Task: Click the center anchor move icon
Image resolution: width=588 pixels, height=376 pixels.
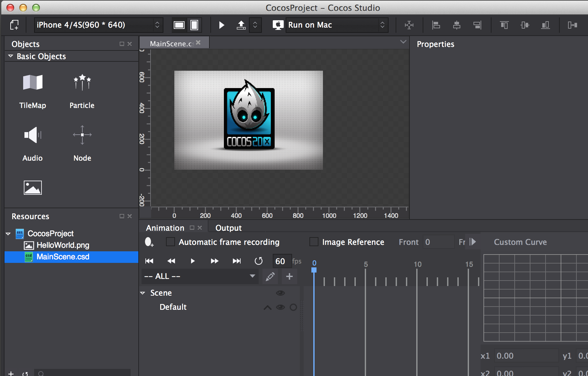Action: point(409,25)
